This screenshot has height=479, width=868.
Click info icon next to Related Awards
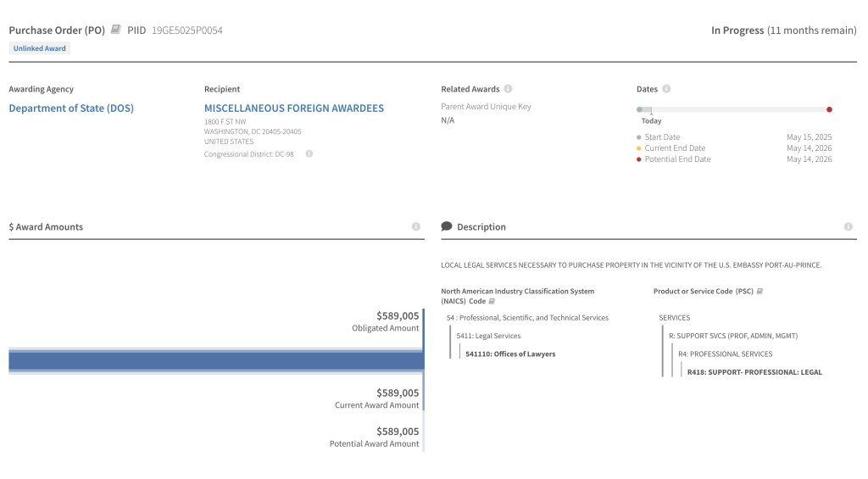point(508,89)
